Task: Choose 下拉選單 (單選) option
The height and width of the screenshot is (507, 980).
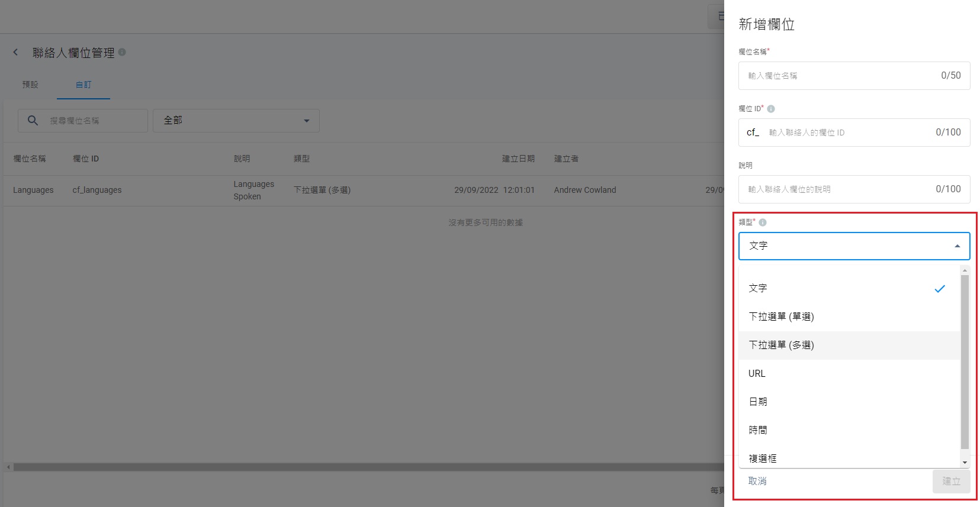Action: [x=849, y=317]
